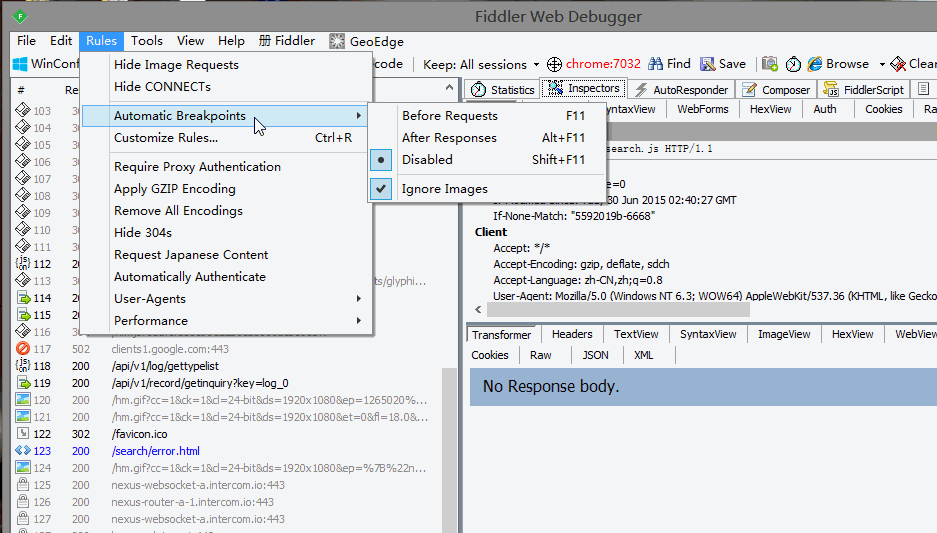
Task: Toggle Require Proxy Authentication rule
Action: pos(225,167)
